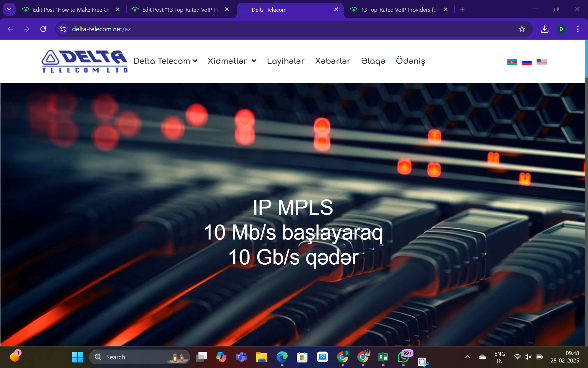
Task: Switch site language to US English flag
Action: pos(541,62)
